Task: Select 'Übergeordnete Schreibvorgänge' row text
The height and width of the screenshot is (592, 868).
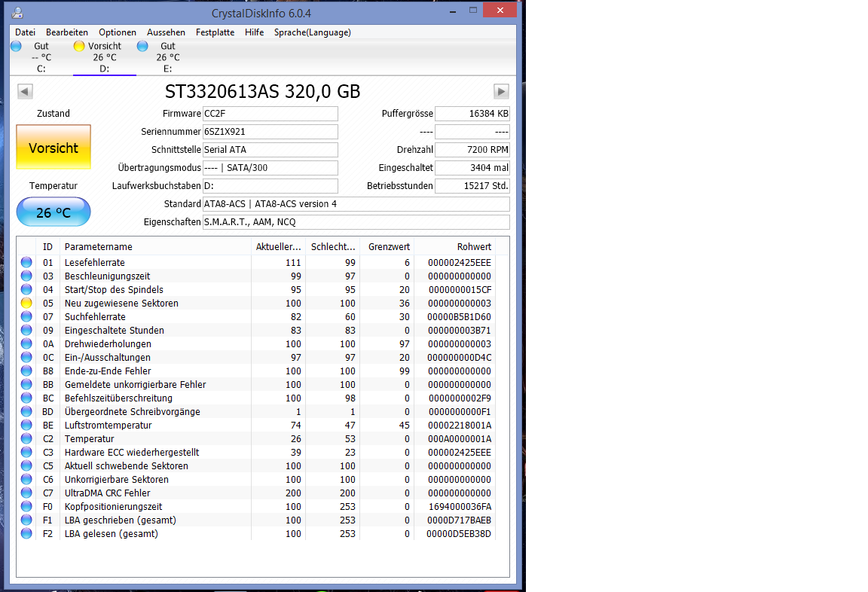Action: coord(133,412)
